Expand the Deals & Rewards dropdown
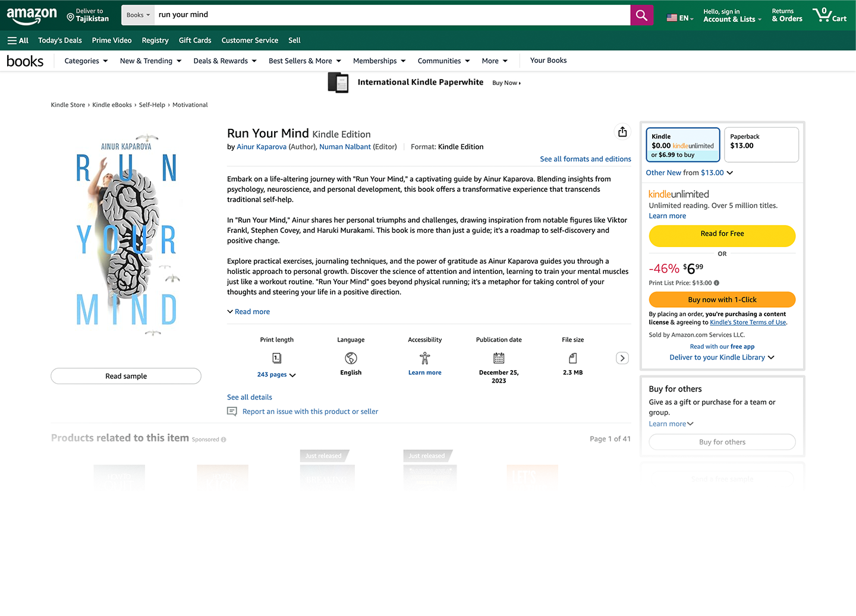Viewport: 856px width, 616px height. [225, 61]
